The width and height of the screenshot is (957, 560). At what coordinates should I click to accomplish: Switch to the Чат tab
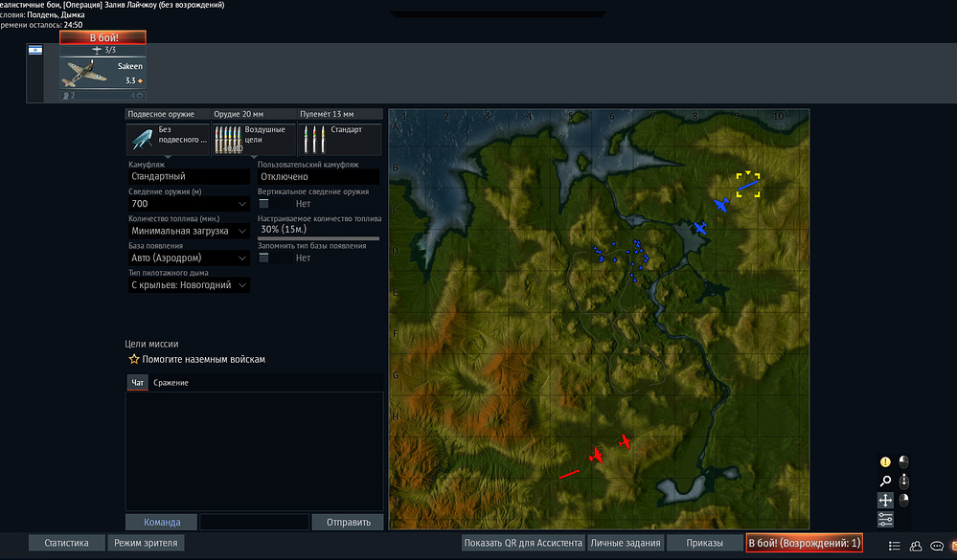(x=137, y=383)
